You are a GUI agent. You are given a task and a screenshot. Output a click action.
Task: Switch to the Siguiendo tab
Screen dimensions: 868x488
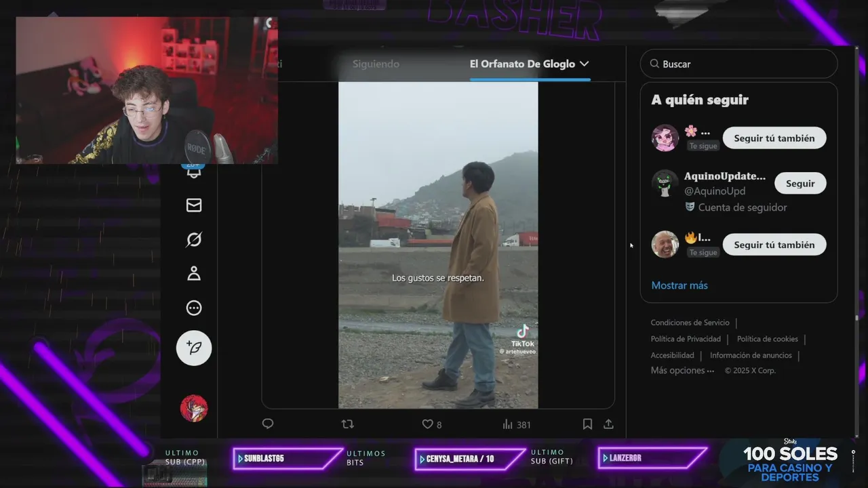click(376, 64)
